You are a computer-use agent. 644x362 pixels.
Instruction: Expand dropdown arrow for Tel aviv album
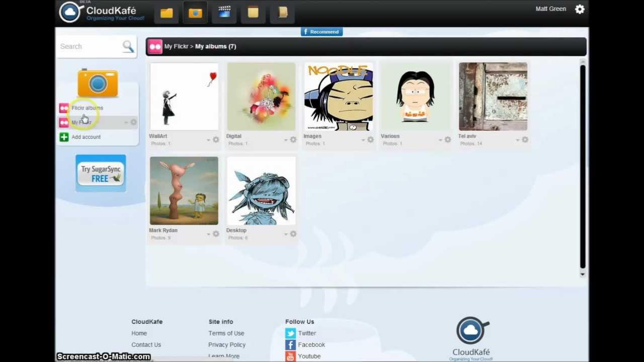click(x=517, y=140)
